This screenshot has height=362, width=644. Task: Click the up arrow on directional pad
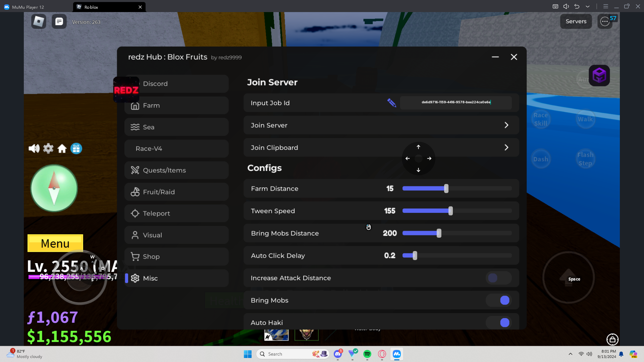pos(418,147)
